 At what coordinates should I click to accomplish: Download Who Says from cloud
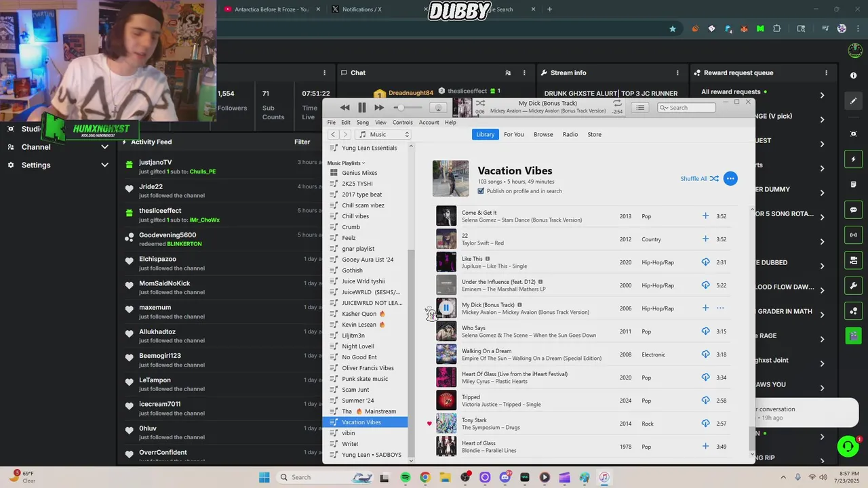(705, 331)
